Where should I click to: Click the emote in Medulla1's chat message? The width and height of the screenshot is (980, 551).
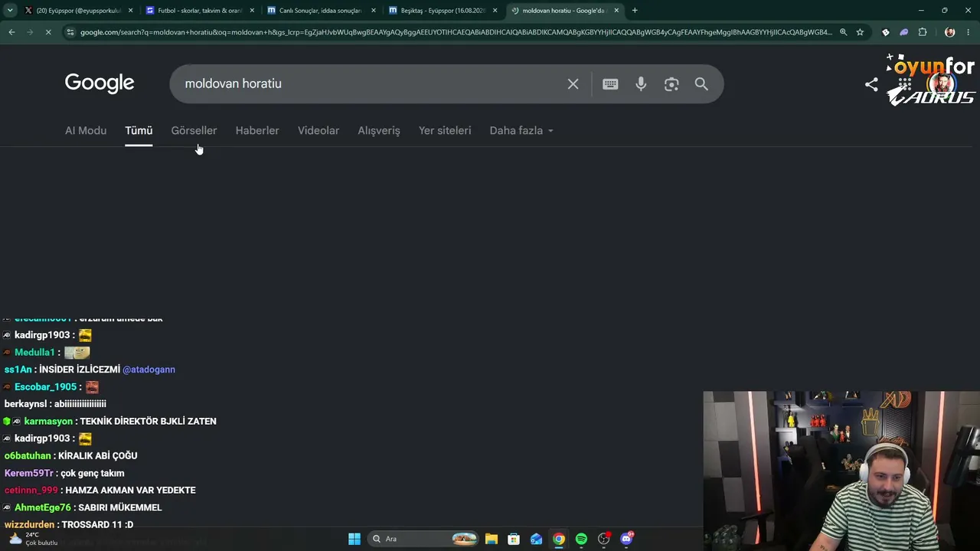[x=77, y=352]
